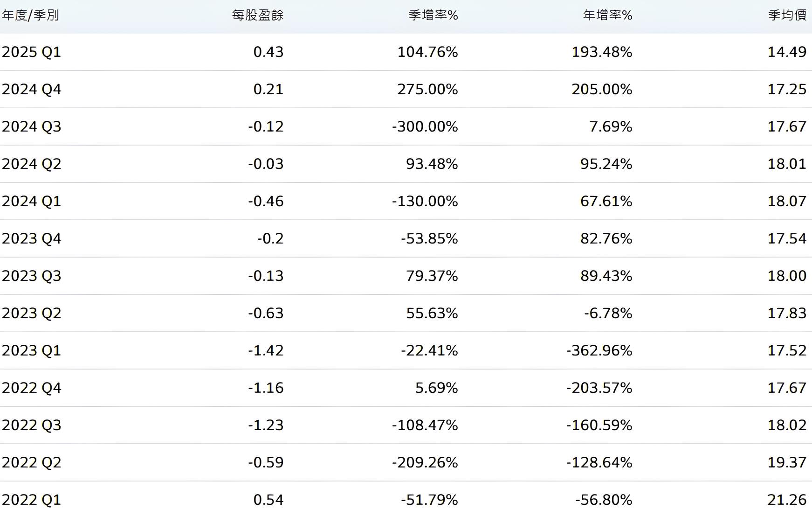Click the 年度/季別 column header
The image size is (812, 516).
(x=30, y=15)
